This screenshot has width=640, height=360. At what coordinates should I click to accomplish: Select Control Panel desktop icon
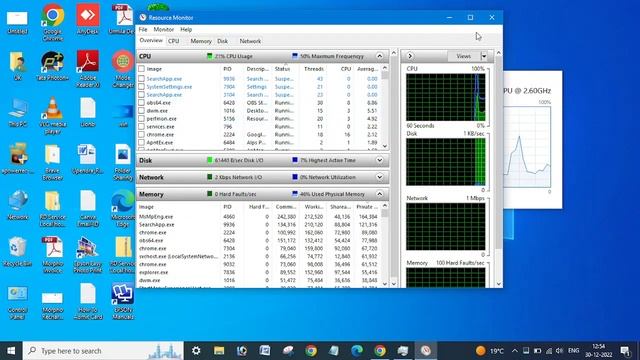[18, 301]
